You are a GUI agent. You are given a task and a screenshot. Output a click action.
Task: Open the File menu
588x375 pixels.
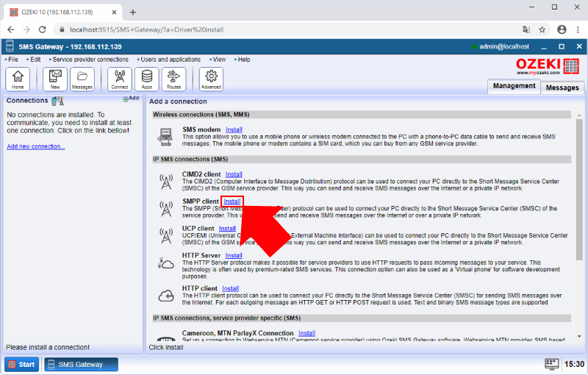click(x=13, y=60)
